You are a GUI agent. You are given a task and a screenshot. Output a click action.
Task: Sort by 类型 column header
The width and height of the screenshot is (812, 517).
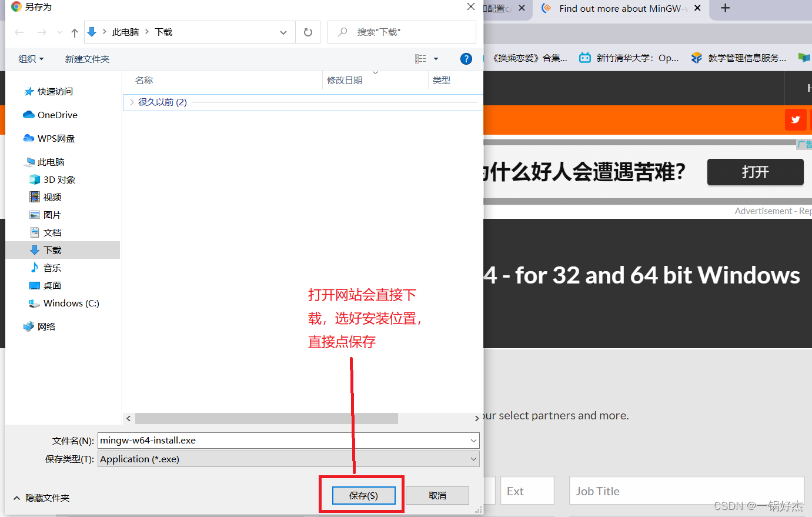point(442,80)
